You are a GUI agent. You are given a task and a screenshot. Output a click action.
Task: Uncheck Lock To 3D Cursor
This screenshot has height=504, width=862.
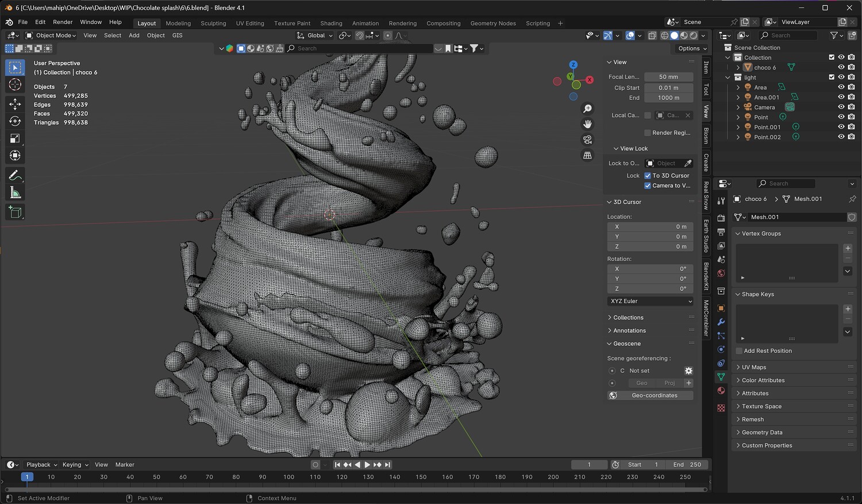tap(648, 176)
